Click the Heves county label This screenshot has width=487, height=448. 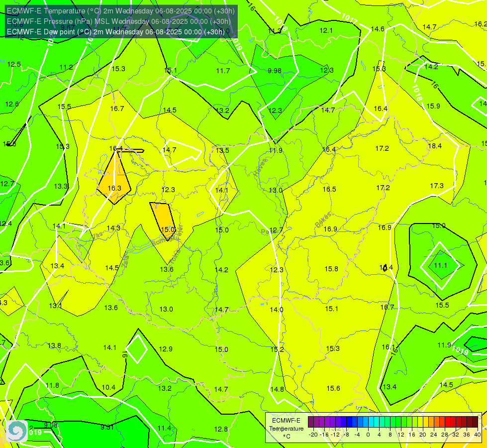click(x=261, y=168)
